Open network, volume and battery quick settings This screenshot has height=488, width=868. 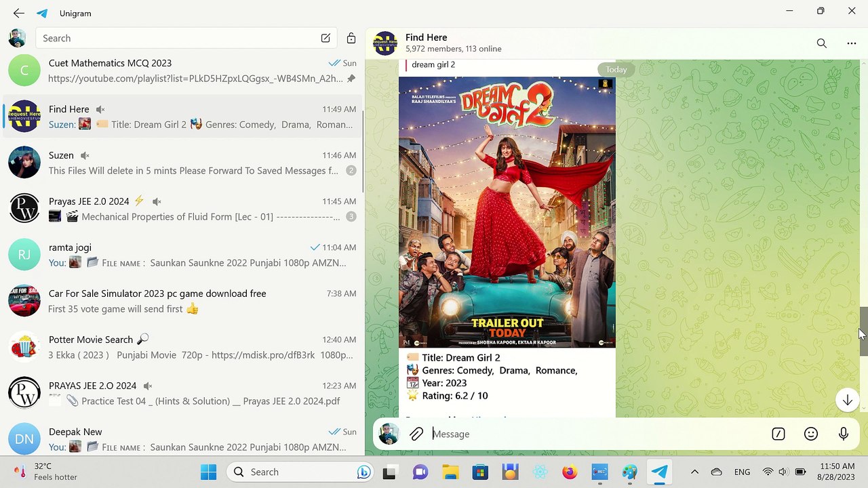(x=784, y=472)
